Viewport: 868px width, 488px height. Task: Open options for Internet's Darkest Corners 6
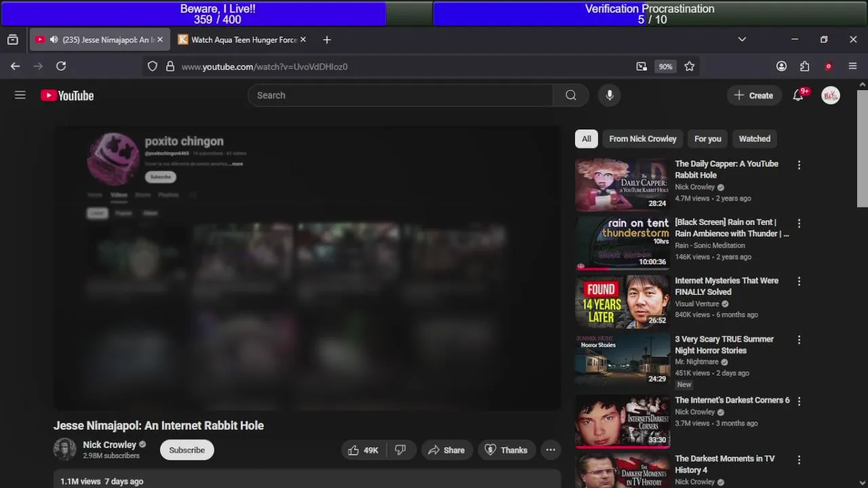[x=799, y=401]
